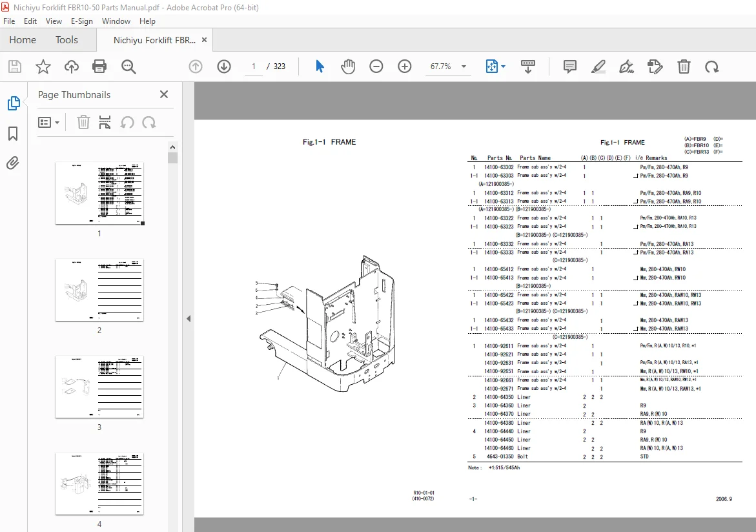Open the Attachments paperclip panel
The width and height of the screenshot is (756, 532).
(x=13, y=163)
